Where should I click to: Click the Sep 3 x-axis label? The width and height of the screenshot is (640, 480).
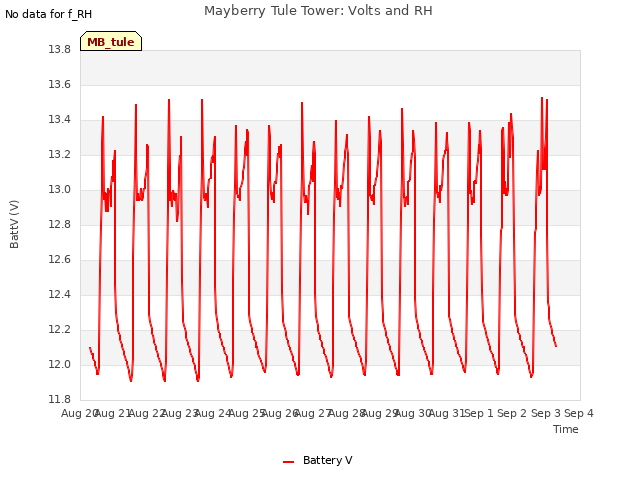[546, 413]
